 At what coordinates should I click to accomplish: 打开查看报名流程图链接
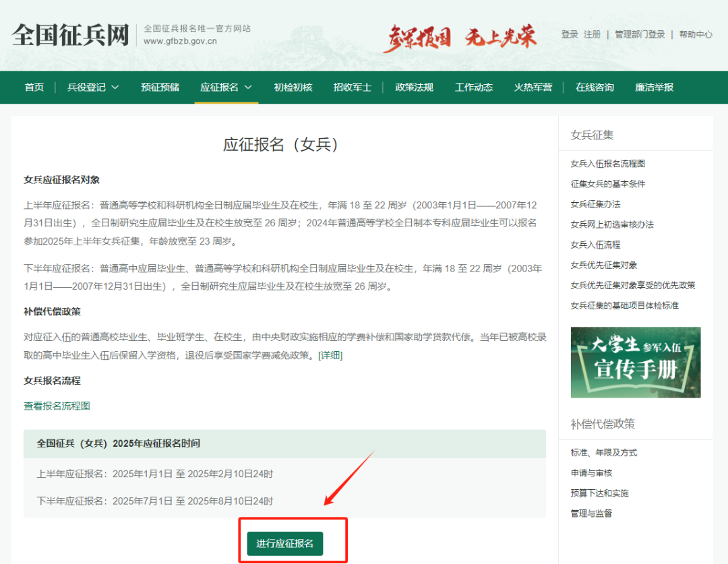click(57, 406)
